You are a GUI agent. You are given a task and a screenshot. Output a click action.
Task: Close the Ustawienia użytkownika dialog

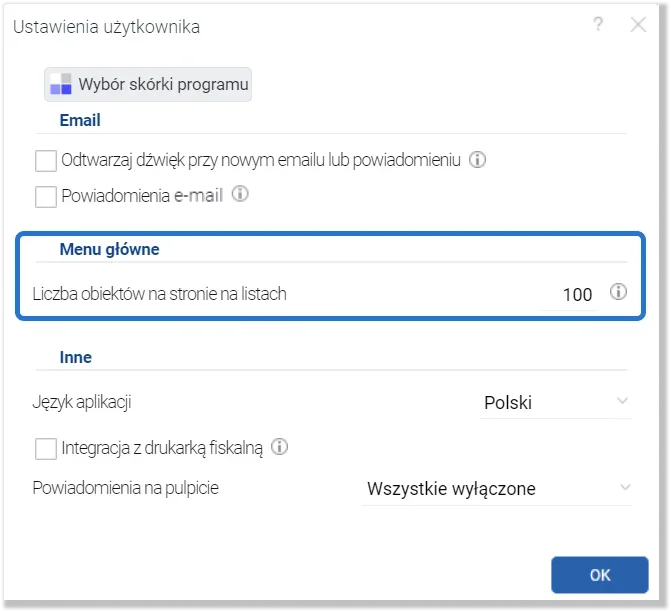point(638,25)
